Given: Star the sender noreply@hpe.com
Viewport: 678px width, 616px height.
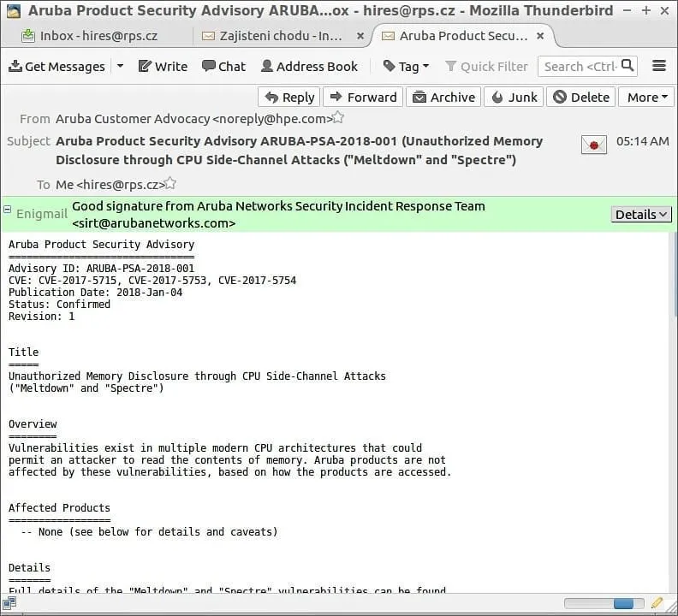Looking at the screenshot, I should (338, 117).
